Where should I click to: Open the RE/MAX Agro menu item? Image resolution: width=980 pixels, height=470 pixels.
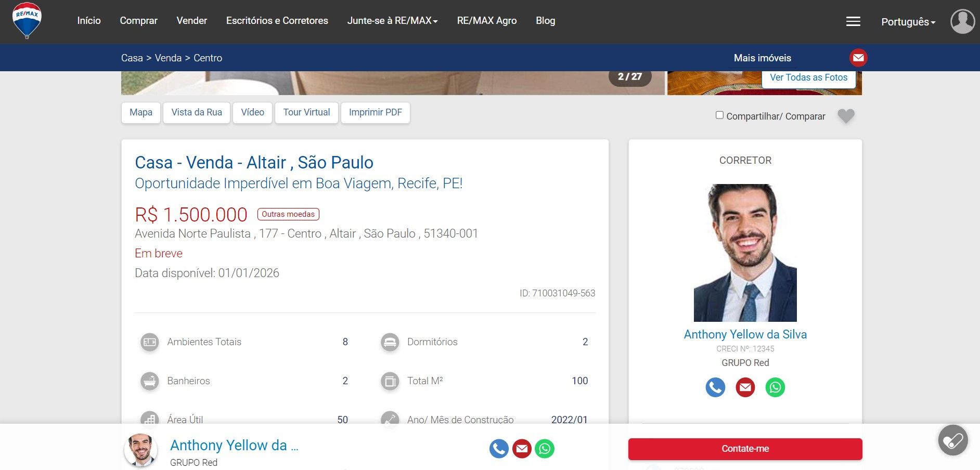(x=487, y=21)
